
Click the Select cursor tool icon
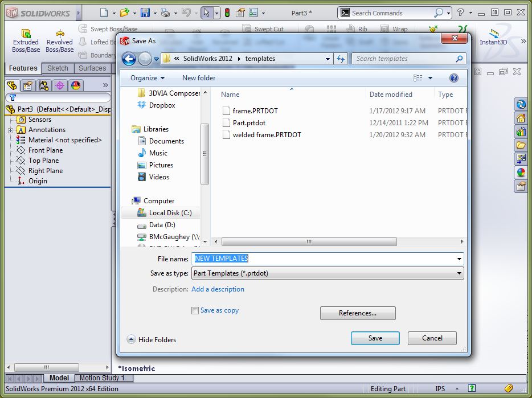pyautogui.click(x=206, y=13)
